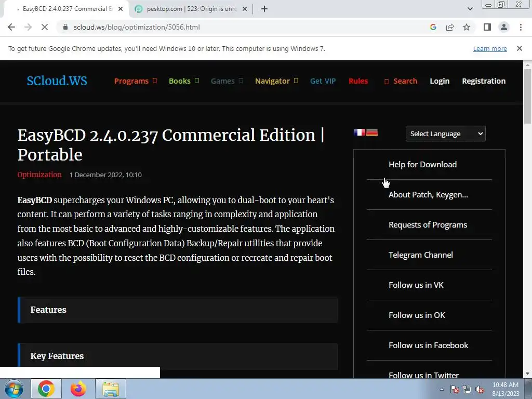Open the Chrome profile avatar menu
Screen dimensions: 532x399
504,27
